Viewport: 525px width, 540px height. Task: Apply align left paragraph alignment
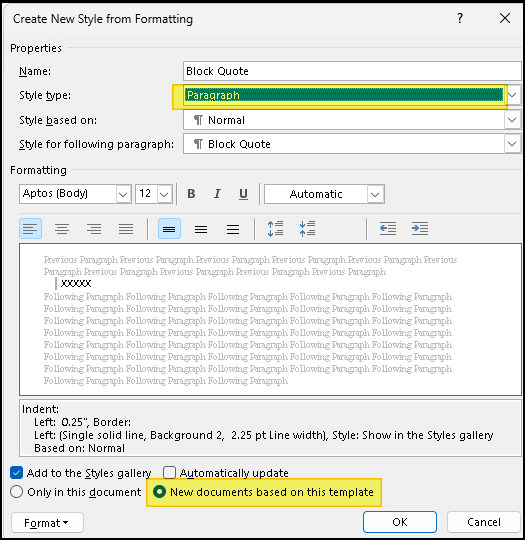click(x=31, y=229)
